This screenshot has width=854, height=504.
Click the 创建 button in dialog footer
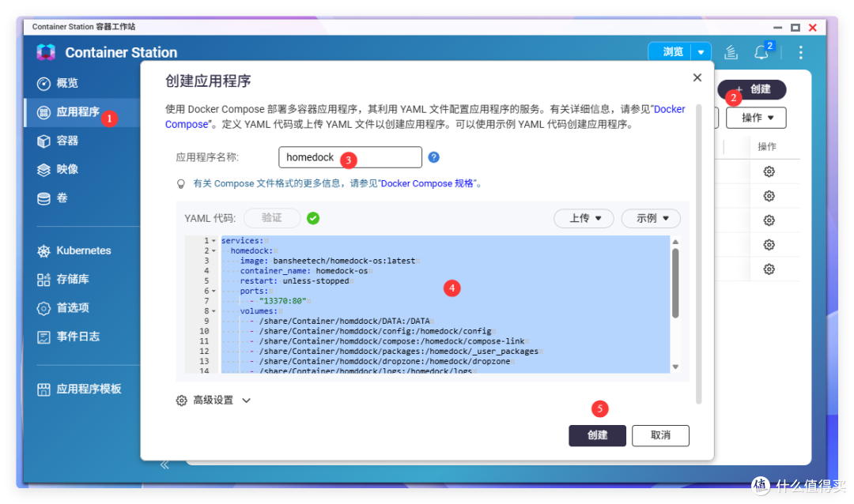tap(598, 435)
